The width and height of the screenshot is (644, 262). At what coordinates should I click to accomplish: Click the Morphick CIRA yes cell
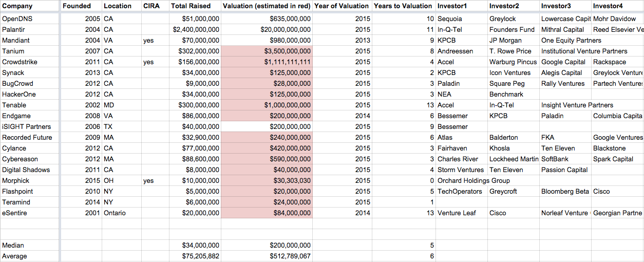(x=155, y=180)
